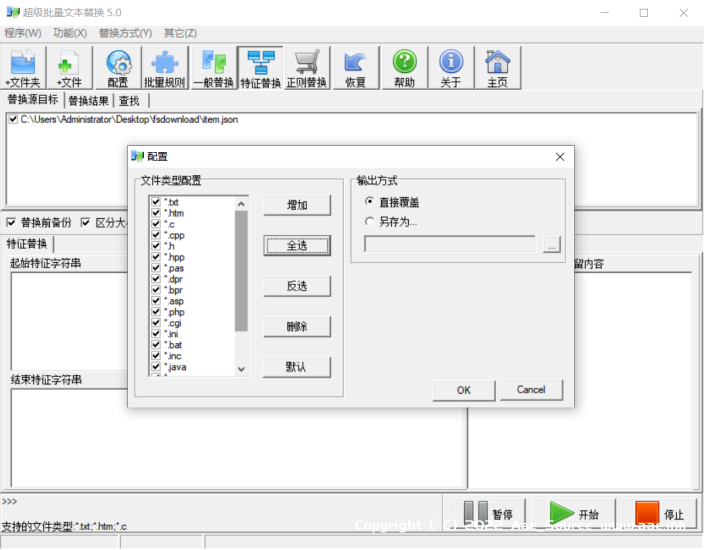The width and height of the screenshot is (704, 550).
Task: Uncheck the *.asp file type
Action: coord(156,301)
